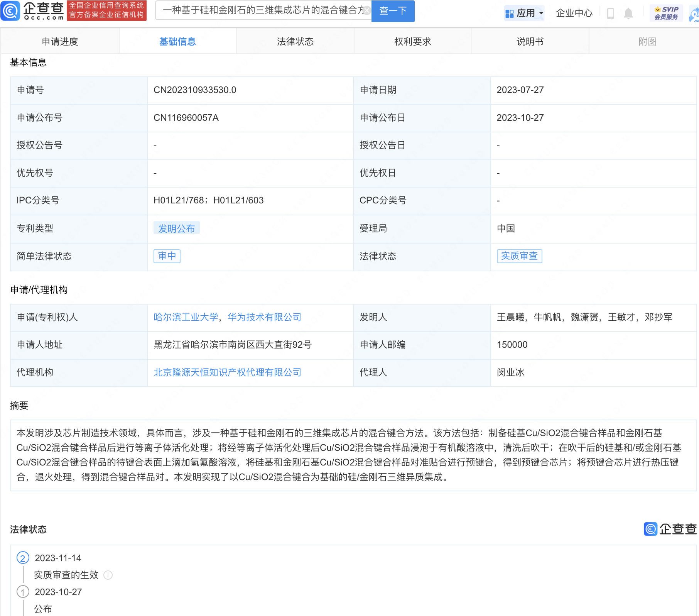This screenshot has width=699, height=616.
Task: Open 哈尔滨工业大学 applicant link
Action: [x=186, y=317]
